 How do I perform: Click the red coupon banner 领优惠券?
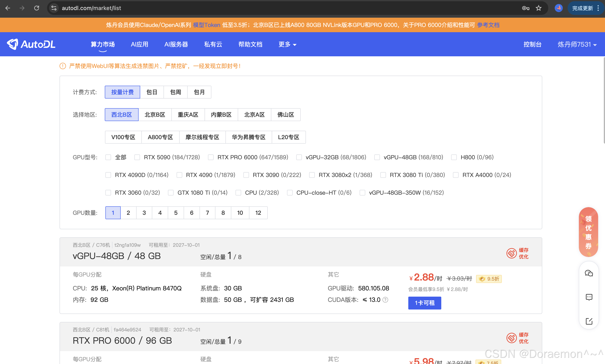[x=588, y=232]
